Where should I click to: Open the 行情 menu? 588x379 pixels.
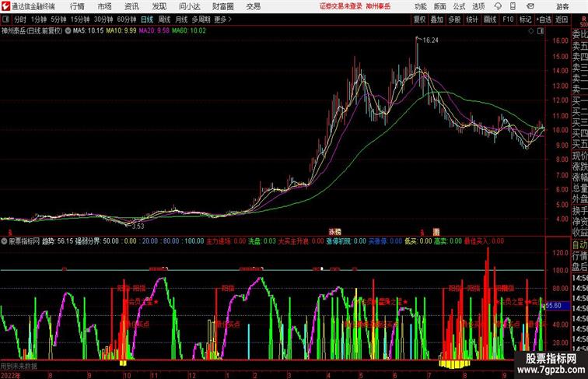click(77, 6)
